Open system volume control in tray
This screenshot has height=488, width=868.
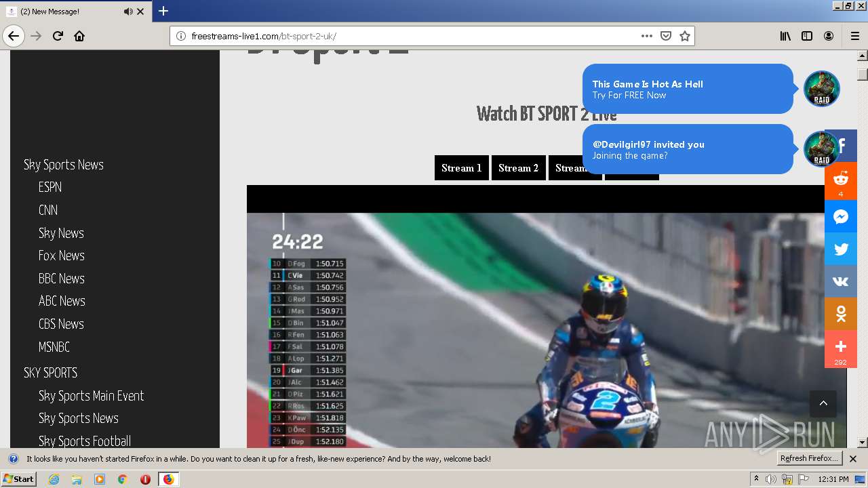(x=771, y=479)
